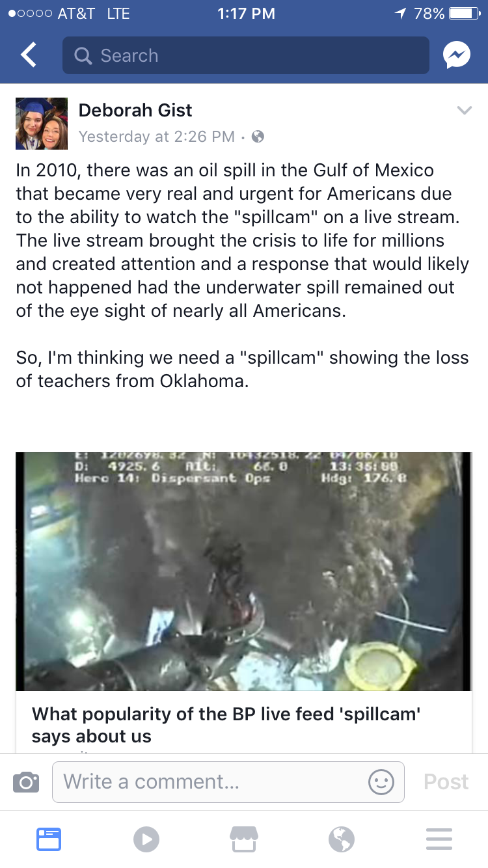Open the emoji smiley picker
The image size is (488, 868).
click(381, 781)
